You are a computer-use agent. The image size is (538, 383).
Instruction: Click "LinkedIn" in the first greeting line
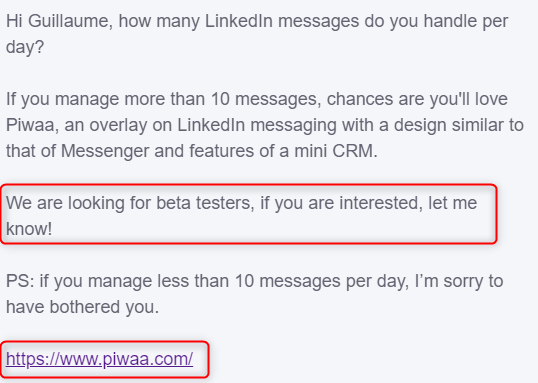click(239, 21)
